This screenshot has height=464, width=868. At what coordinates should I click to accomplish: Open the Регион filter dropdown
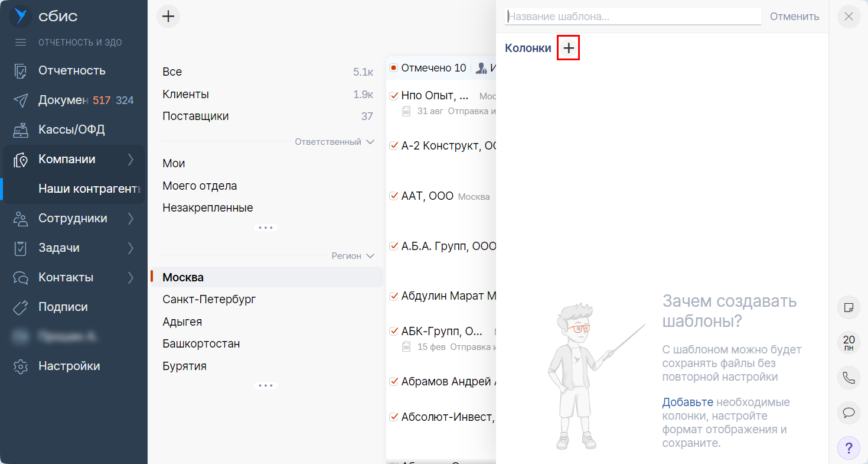click(x=353, y=256)
